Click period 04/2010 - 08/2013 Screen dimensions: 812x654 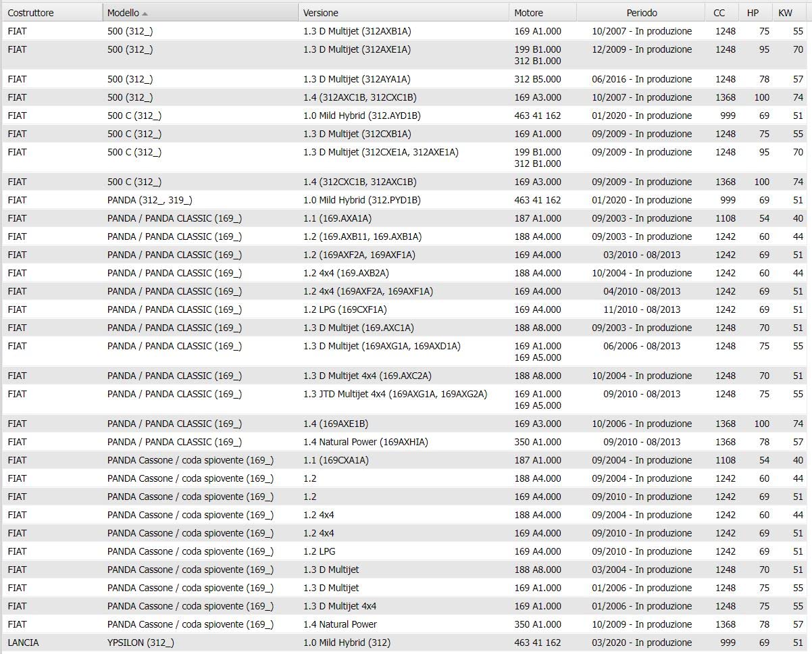click(642, 291)
